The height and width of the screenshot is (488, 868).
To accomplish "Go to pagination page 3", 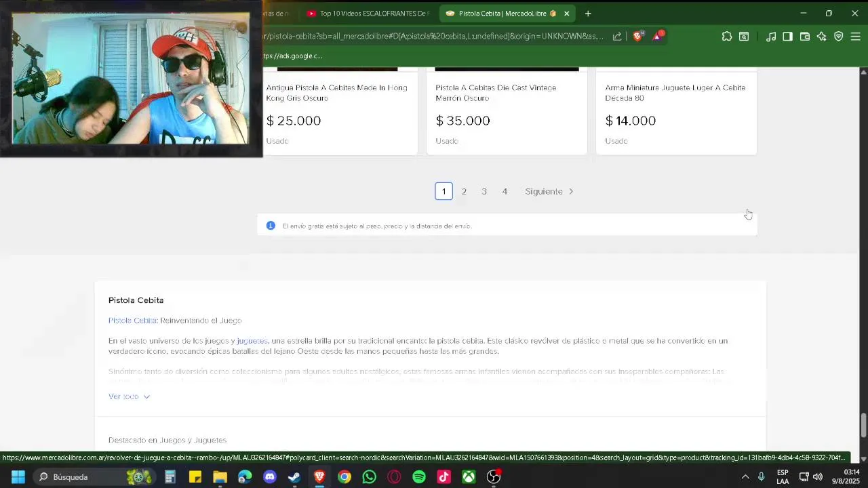I will [x=484, y=191].
